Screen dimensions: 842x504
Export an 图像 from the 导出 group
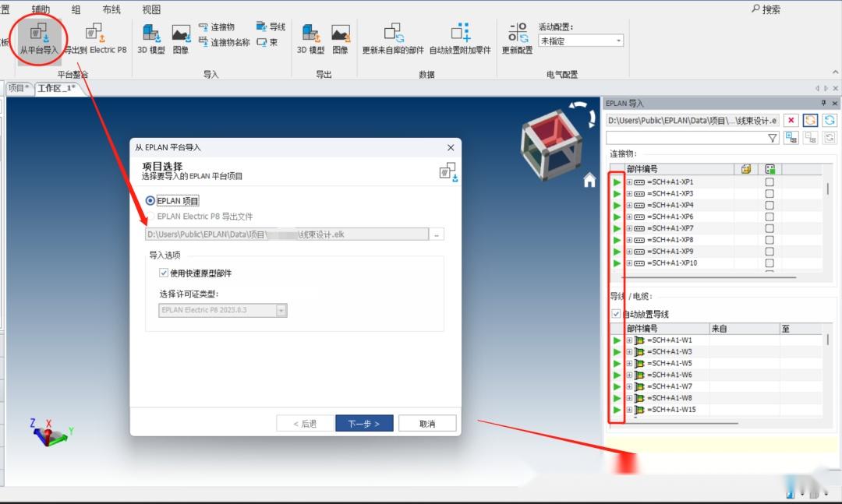click(341, 39)
